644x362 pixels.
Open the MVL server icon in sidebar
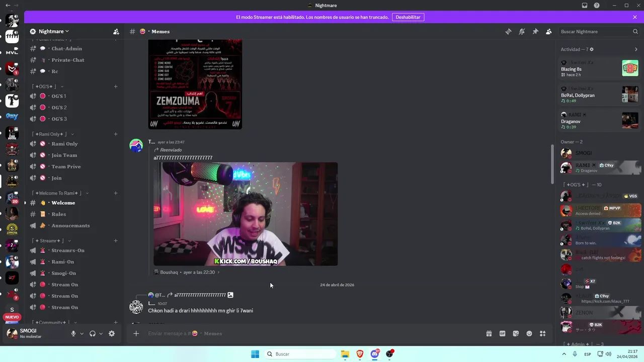coord(12,52)
